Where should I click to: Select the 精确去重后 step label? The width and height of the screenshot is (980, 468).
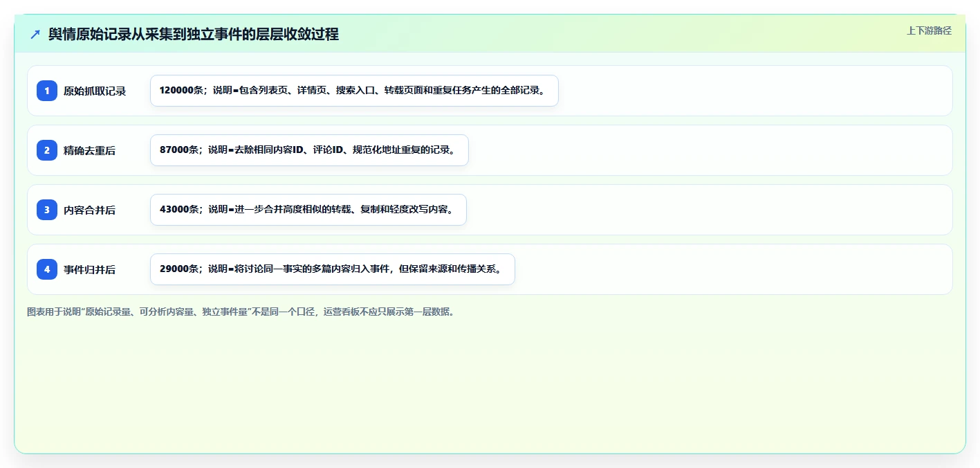pos(89,150)
